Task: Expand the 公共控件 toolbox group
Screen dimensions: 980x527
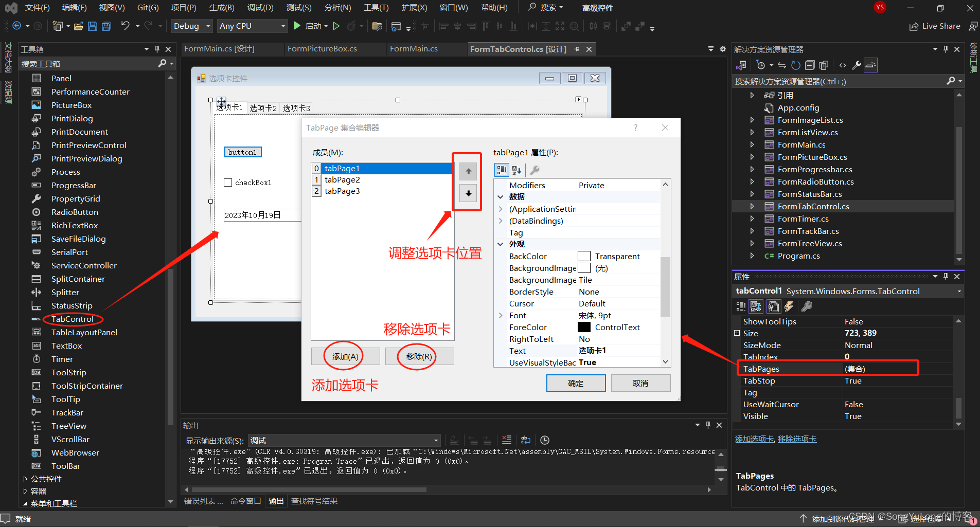Action: click(x=25, y=479)
